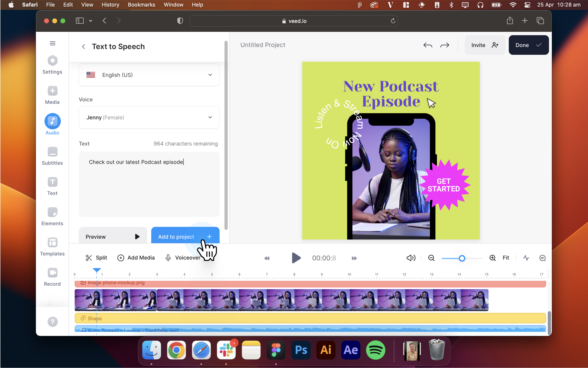Click the Add to project button

[x=185, y=237]
